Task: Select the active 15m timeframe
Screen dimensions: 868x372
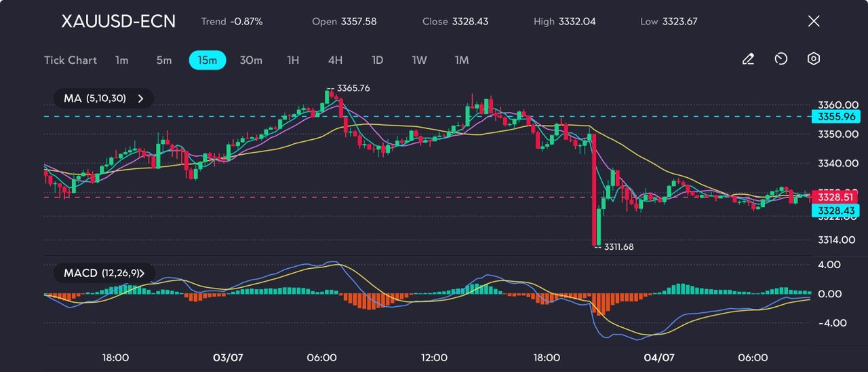Action: click(208, 60)
